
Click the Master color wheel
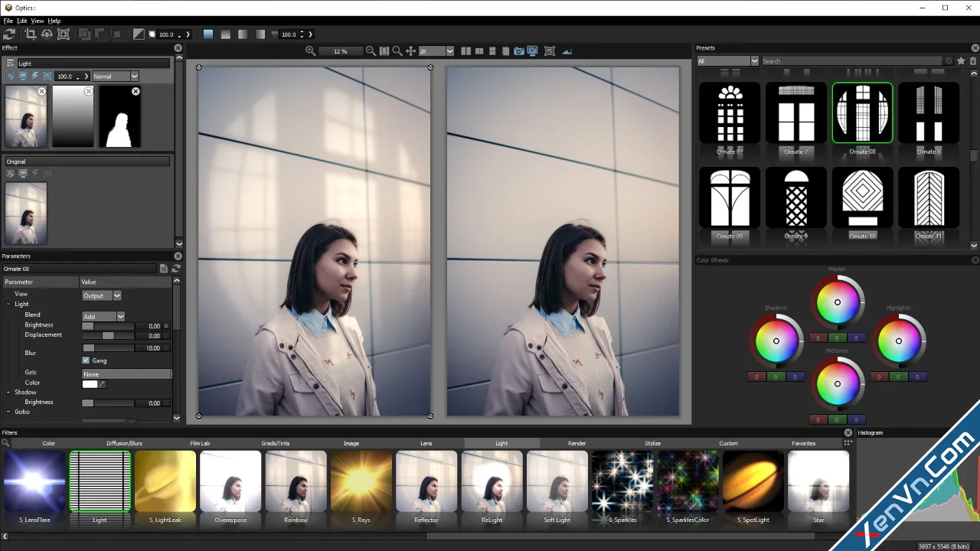[x=837, y=302]
